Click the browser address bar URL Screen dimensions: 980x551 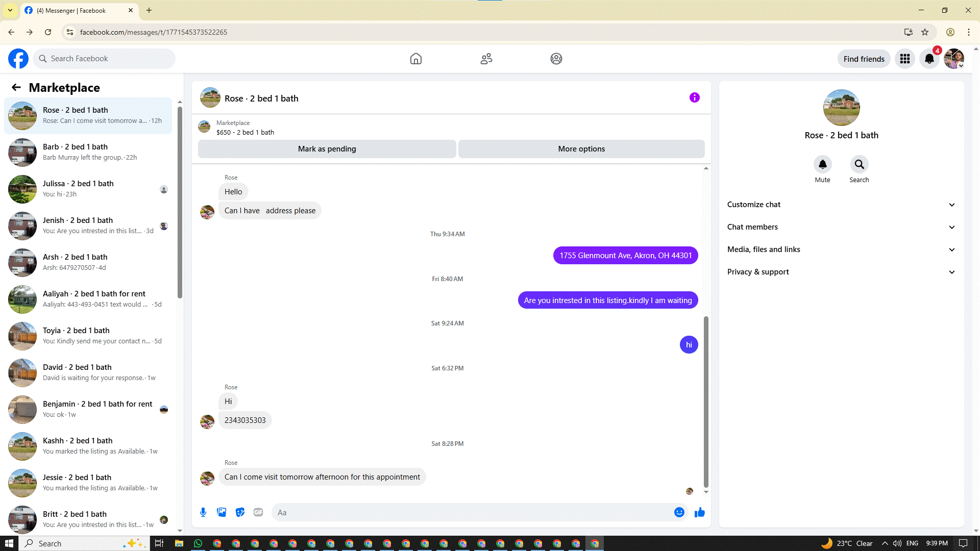154,32
